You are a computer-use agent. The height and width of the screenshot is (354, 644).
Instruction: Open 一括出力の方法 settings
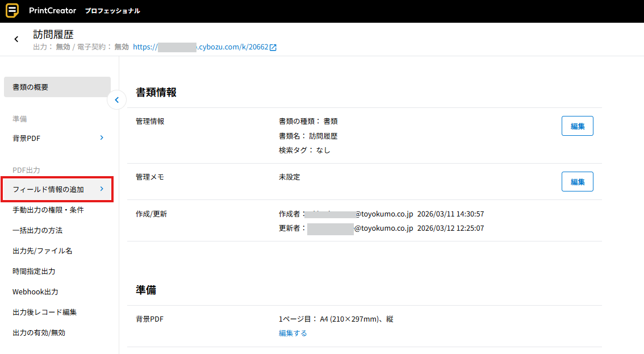pos(37,231)
